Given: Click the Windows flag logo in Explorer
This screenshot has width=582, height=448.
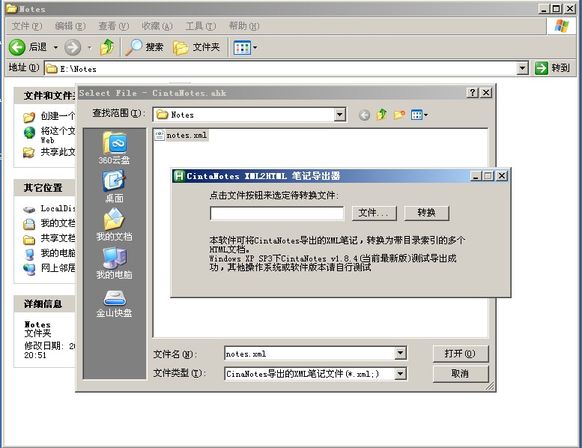Looking at the screenshot, I should click(561, 26).
